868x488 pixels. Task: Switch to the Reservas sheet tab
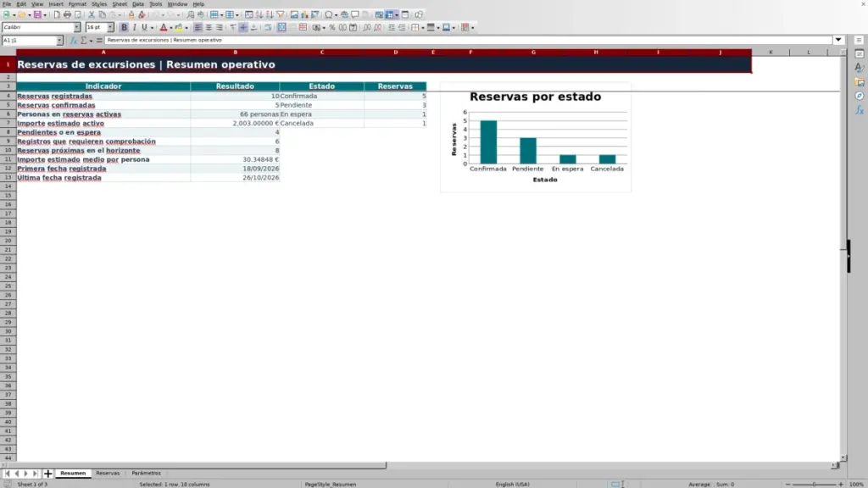(108, 474)
